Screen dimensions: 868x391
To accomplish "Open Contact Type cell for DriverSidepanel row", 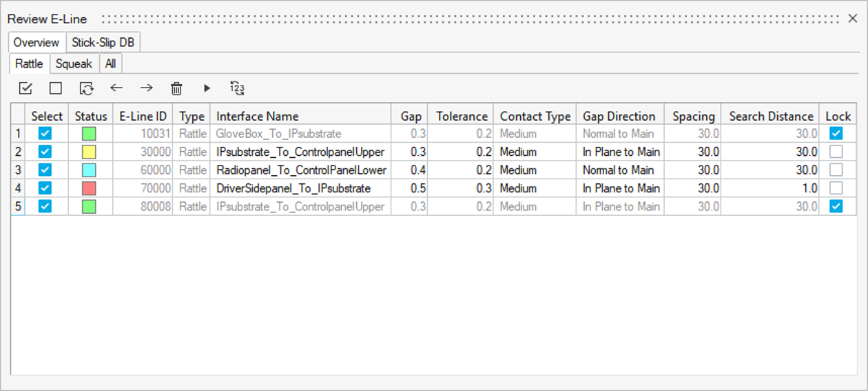I will (534, 188).
